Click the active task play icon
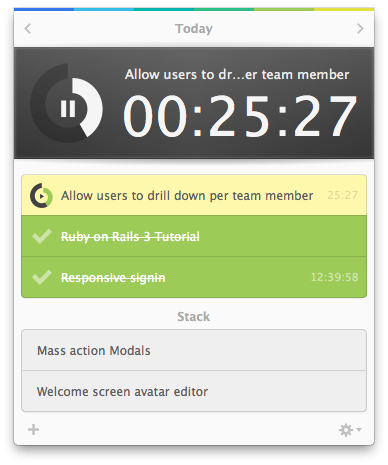The height and width of the screenshot is (465, 388). (x=41, y=196)
